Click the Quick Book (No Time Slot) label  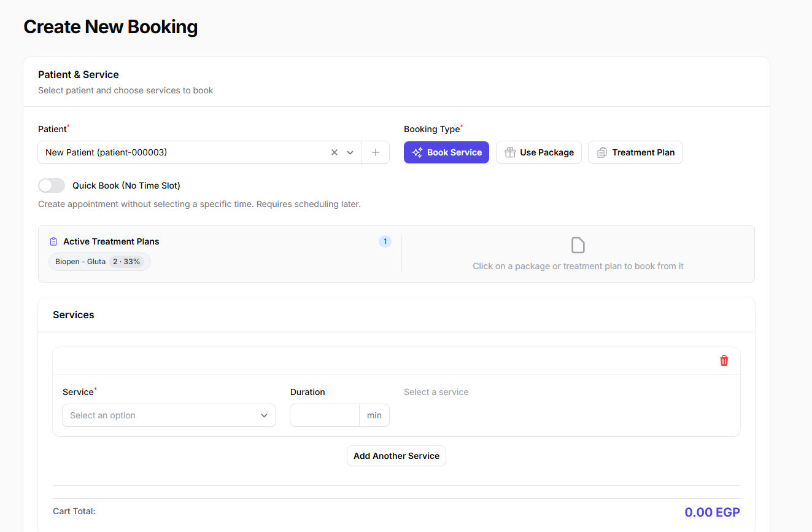tap(126, 186)
